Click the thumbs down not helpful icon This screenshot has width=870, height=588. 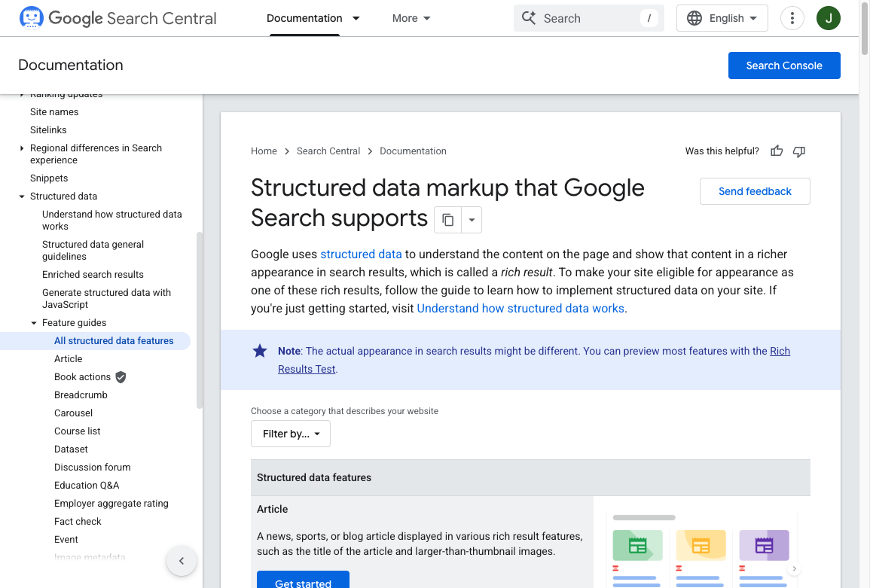tap(799, 151)
